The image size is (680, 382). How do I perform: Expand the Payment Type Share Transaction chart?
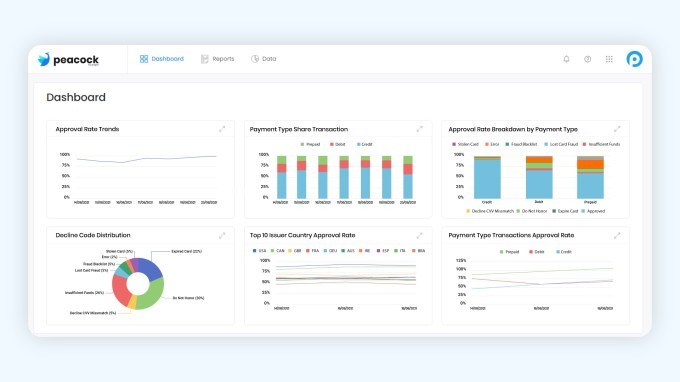[x=419, y=129]
